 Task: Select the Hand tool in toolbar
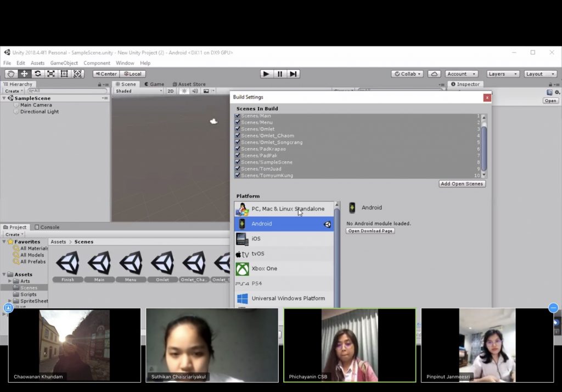point(11,74)
